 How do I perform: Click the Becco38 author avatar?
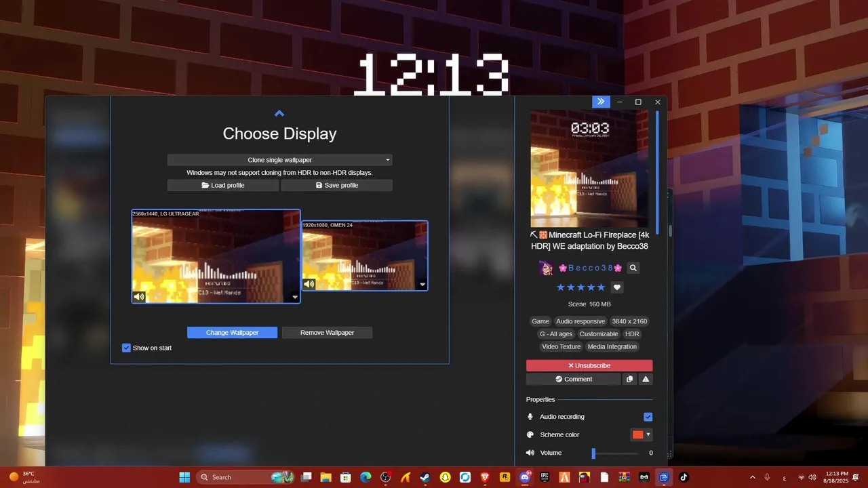pos(547,268)
